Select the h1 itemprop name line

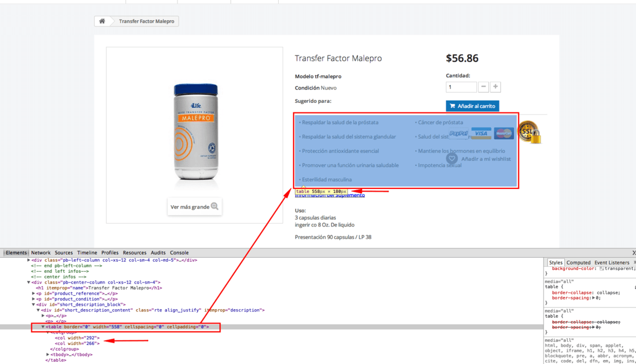click(99, 288)
